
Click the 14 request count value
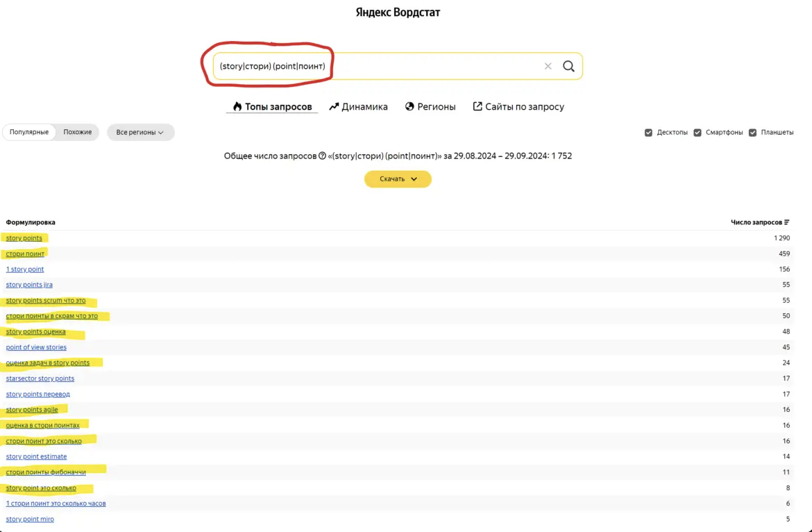click(x=786, y=457)
